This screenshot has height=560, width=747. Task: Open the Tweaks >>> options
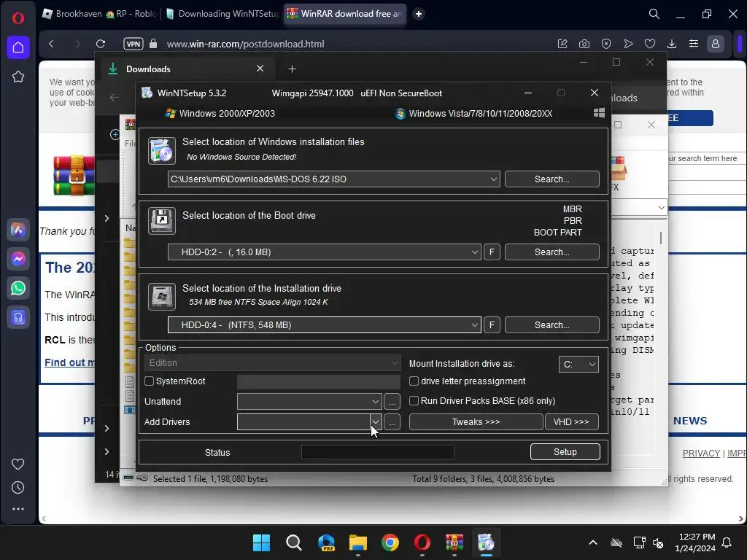pyautogui.click(x=476, y=422)
